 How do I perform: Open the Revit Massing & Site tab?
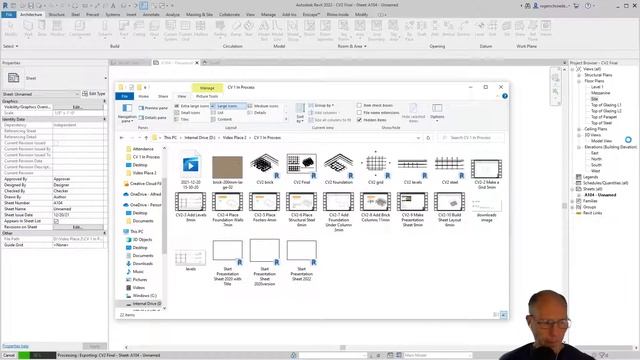(199, 15)
